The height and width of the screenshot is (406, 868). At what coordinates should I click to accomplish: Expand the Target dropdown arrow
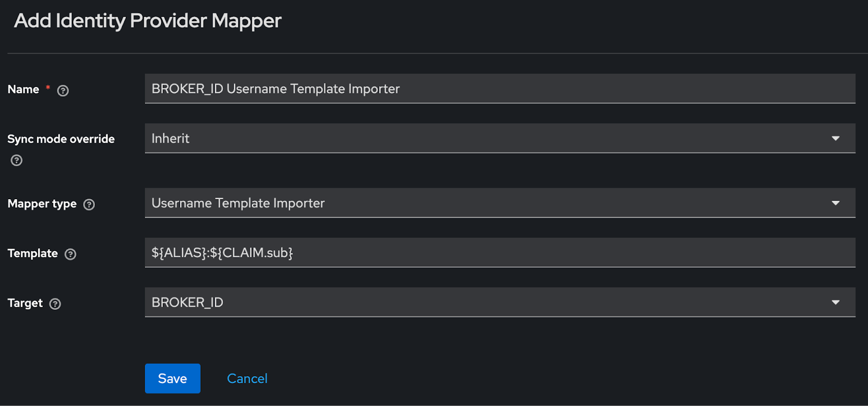[x=835, y=302]
